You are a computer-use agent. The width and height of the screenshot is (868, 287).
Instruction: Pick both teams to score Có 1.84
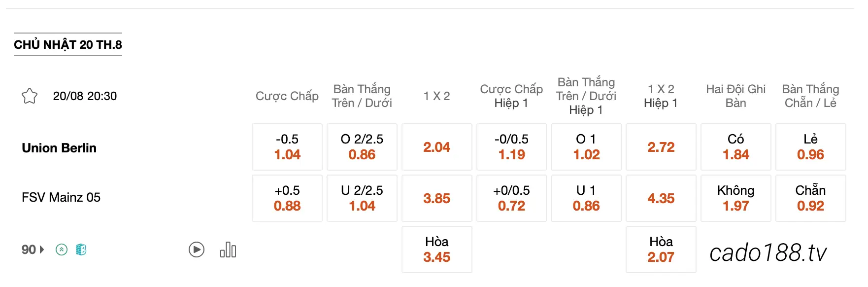pos(736,147)
